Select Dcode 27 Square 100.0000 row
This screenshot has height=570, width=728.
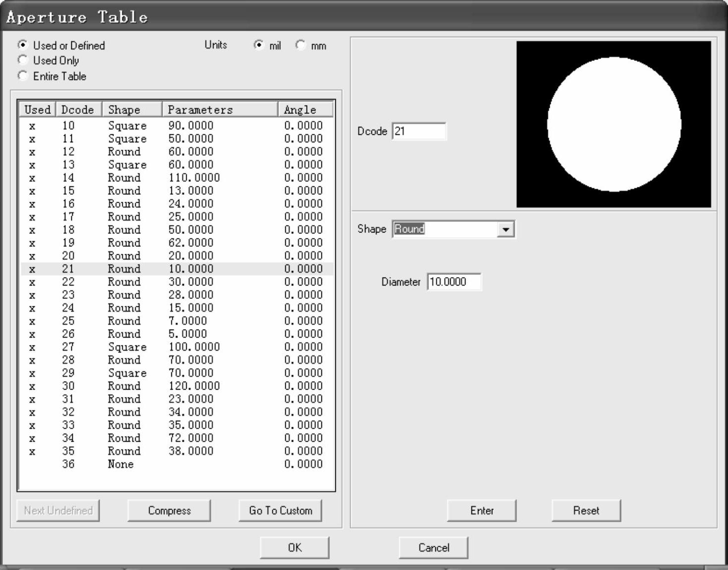177,347
